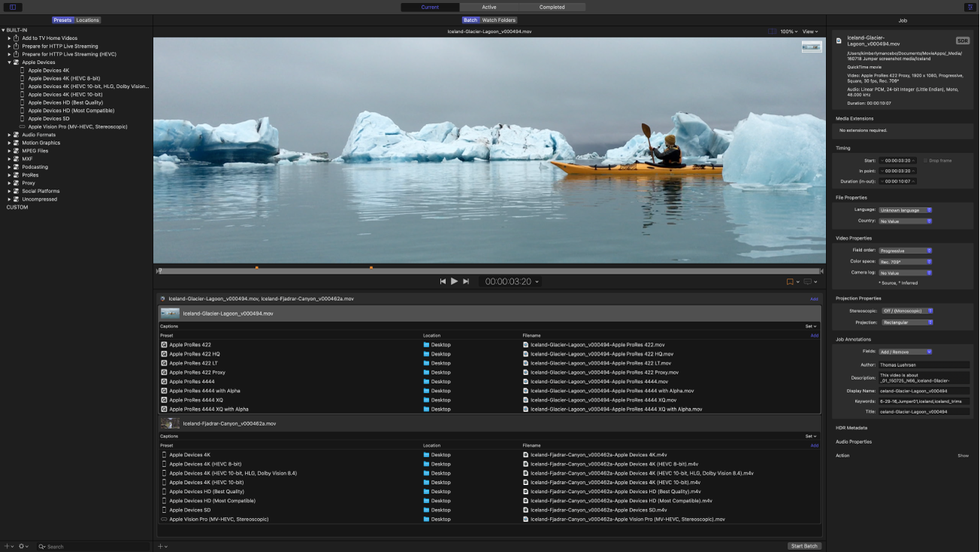
Task: Click the subtitle display icon next to captions icon
Action: point(809,281)
